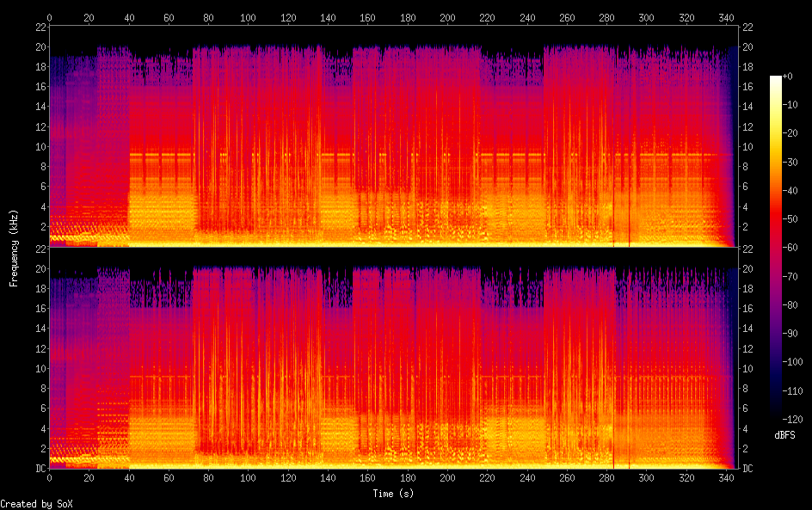Click the 300 tick on the bottom time axis

tap(646, 477)
